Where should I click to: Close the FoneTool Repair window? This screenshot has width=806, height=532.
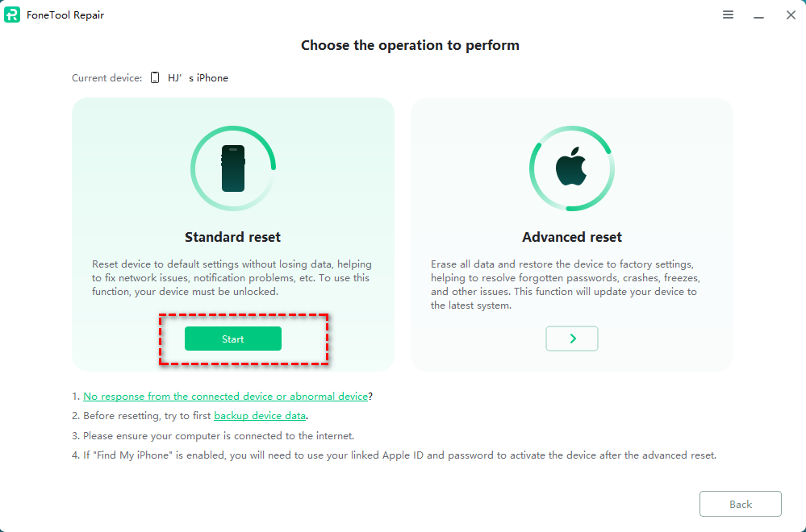coord(791,15)
